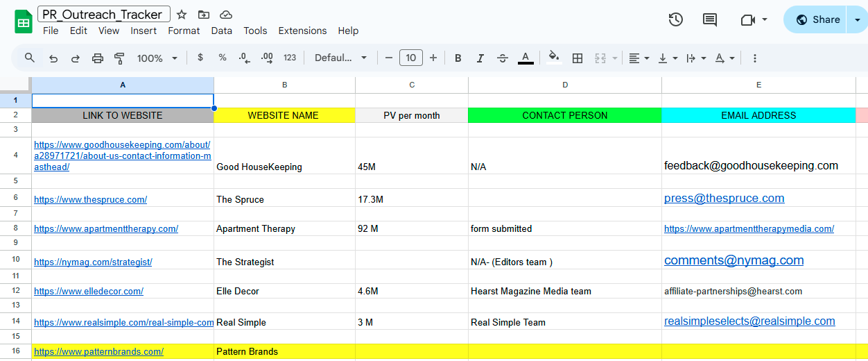Open the Google Sheets home icon
Image resolution: width=868 pixels, height=361 pixels.
tap(24, 22)
